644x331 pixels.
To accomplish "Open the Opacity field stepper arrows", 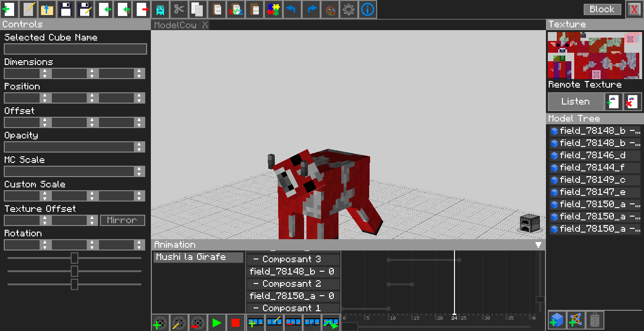I will [139, 147].
